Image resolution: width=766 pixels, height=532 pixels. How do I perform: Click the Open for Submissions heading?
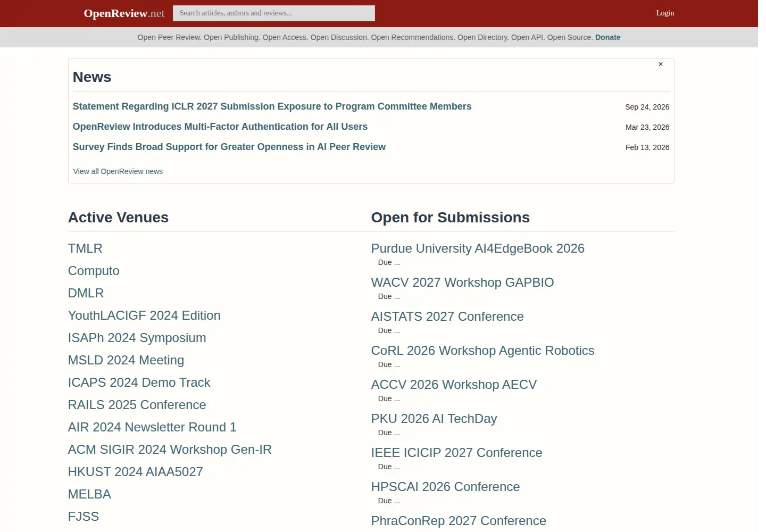click(450, 218)
